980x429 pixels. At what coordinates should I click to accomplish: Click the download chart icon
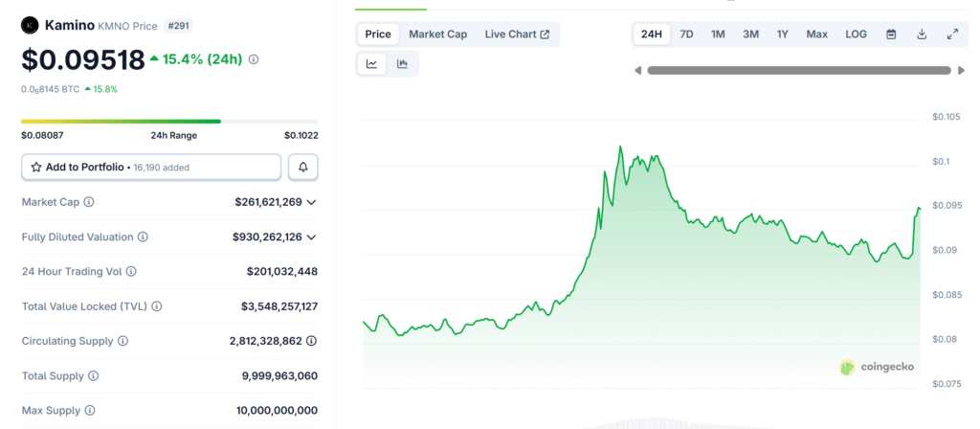click(x=922, y=34)
